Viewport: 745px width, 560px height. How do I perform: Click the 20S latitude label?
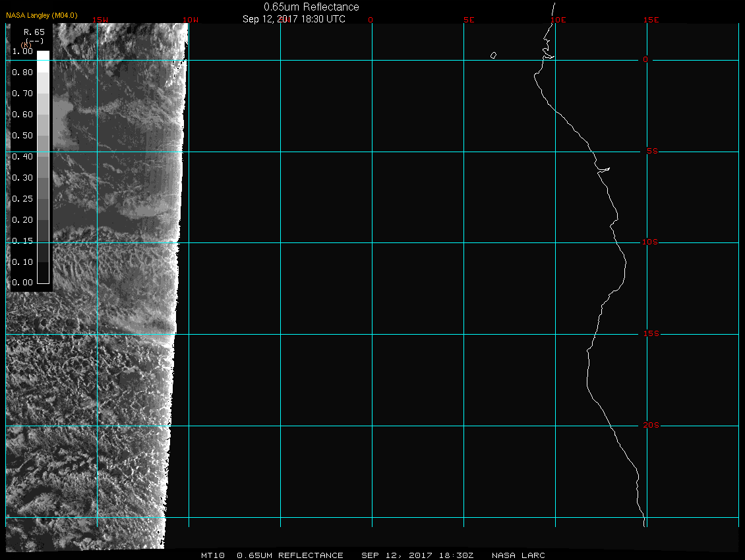coord(651,425)
